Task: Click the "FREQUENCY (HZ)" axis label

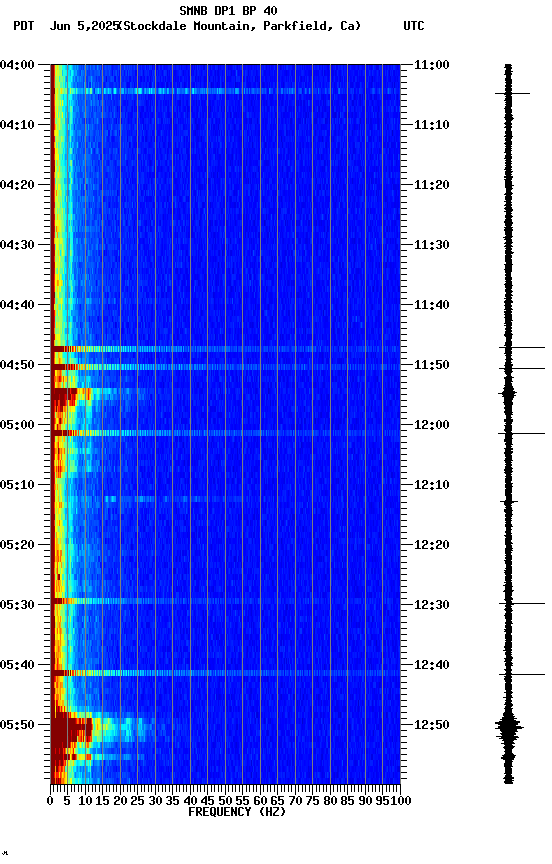Action: coord(237,812)
